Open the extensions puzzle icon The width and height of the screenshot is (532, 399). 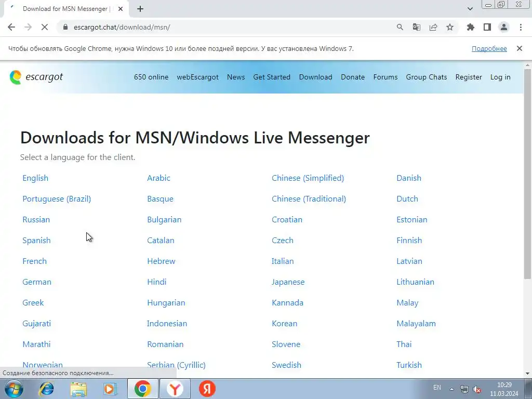pos(471,27)
